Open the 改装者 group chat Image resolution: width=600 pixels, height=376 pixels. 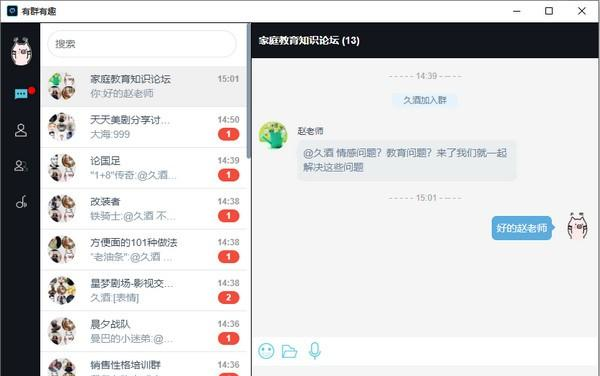pos(143,209)
